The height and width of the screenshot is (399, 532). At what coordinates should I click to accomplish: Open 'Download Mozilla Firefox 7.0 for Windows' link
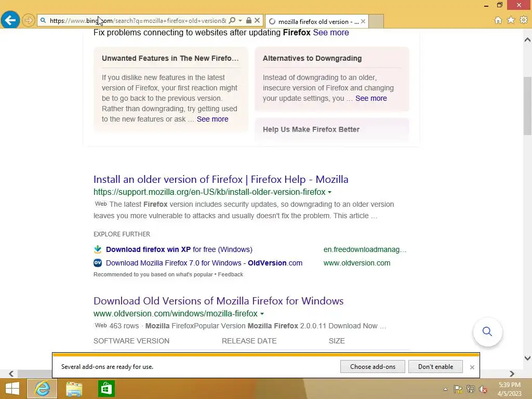(204, 263)
